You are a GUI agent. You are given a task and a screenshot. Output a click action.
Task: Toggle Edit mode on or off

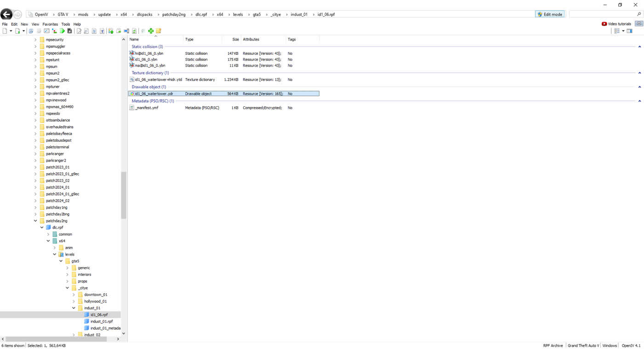coord(550,15)
